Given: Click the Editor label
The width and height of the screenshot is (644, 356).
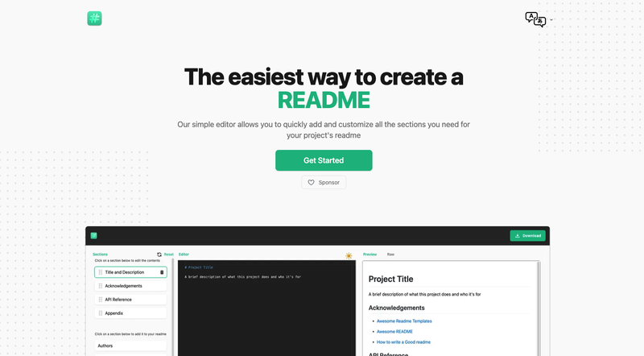Looking at the screenshot, I should pyautogui.click(x=184, y=255).
